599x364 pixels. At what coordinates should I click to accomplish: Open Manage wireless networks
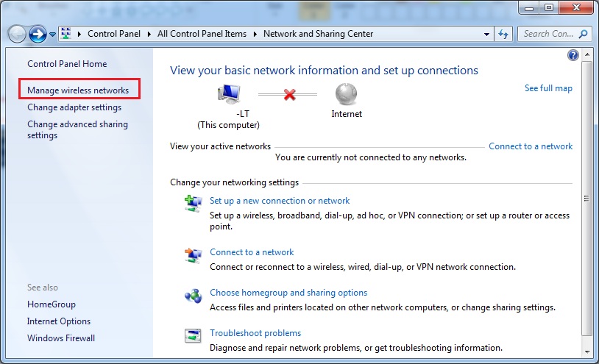[78, 90]
